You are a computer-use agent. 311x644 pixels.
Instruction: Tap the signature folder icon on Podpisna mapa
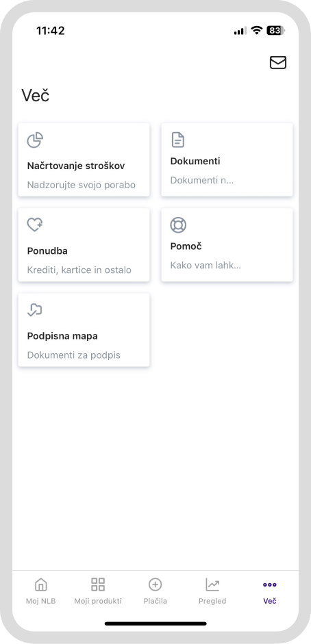tap(35, 310)
